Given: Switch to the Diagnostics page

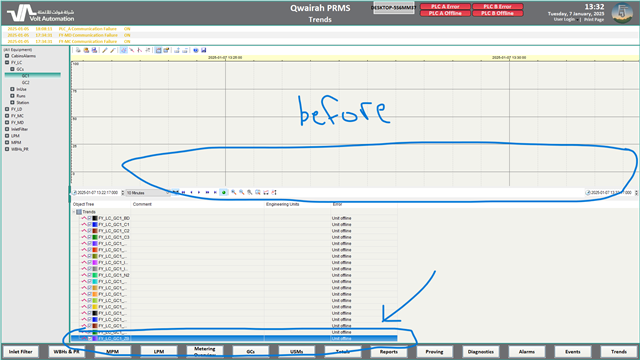Looking at the screenshot, I should pos(480,351).
